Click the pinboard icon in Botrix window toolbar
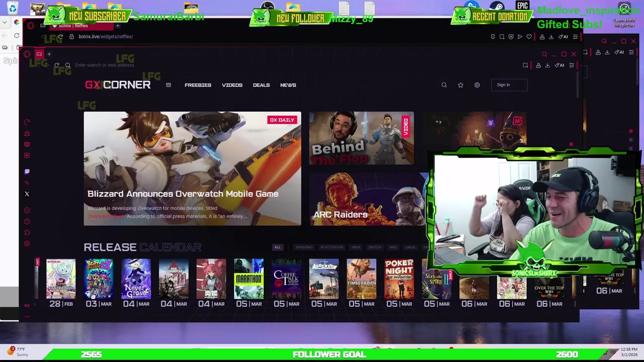Image resolution: width=644 pixels, height=362 pixels. click(493, 37)
